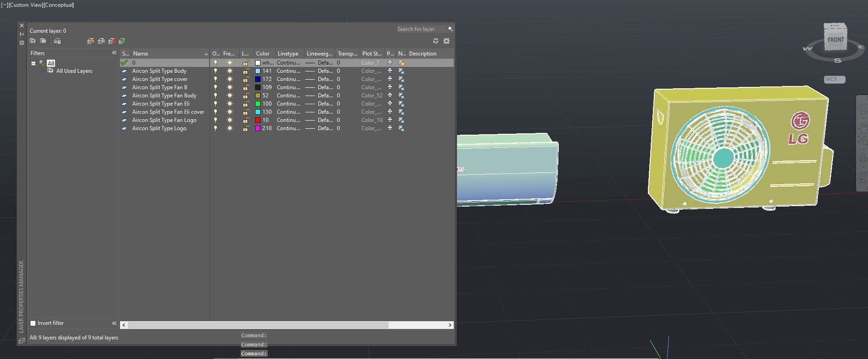
Task: Change magenta color swatch 210 of Logo layer
Action: [258, 128]
